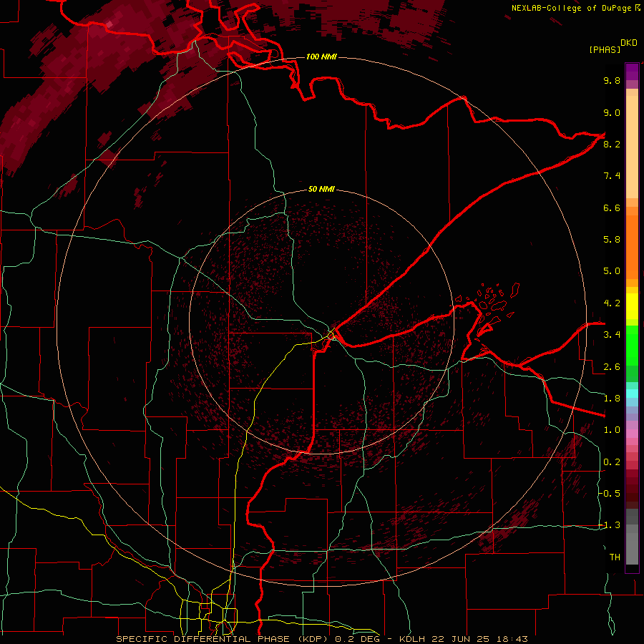This screenshot has height=644, width=644.
Task: Pick the purple segment atop the color bar
Action: [632, 72]
